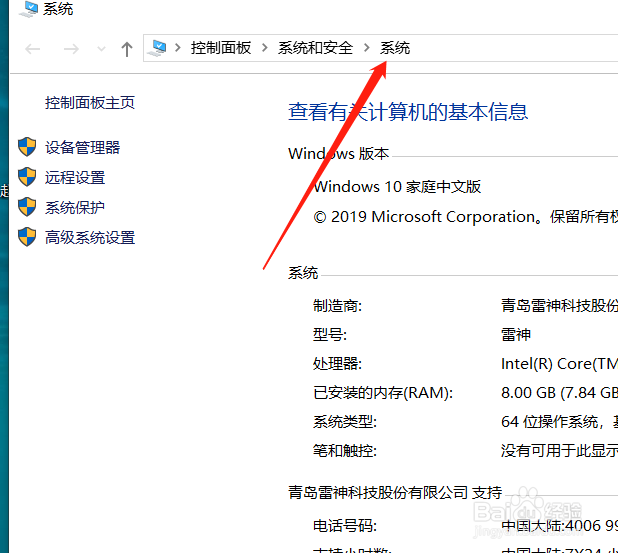Click the Intel(R) Core processor value

tap(559, 363)
